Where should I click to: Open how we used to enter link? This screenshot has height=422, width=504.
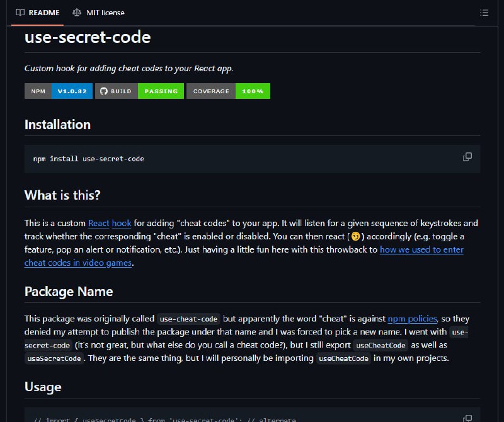click(421, 249)
